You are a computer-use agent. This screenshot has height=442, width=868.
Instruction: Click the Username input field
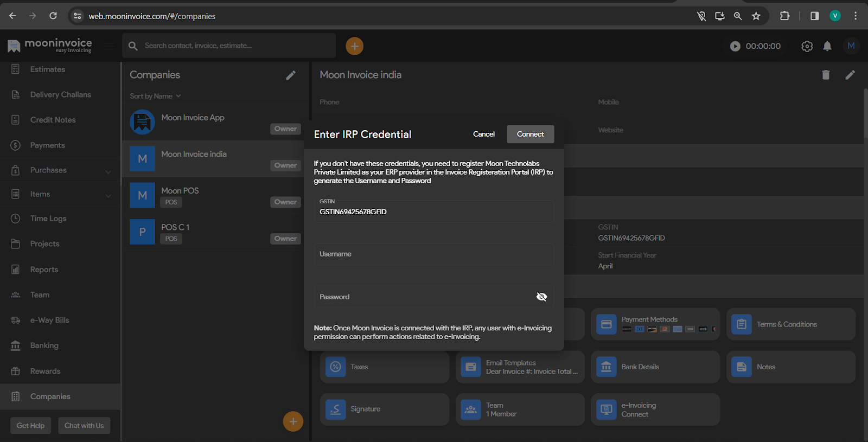click(x=433, y=254)
